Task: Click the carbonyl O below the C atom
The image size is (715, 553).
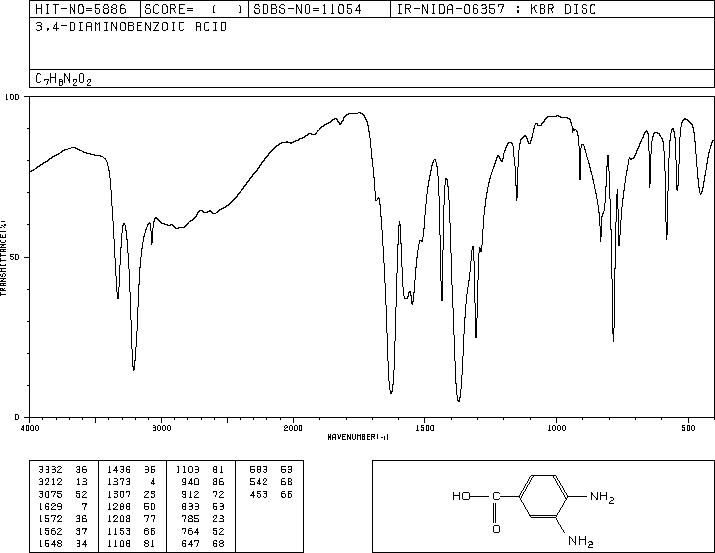Action: (496, 529)
